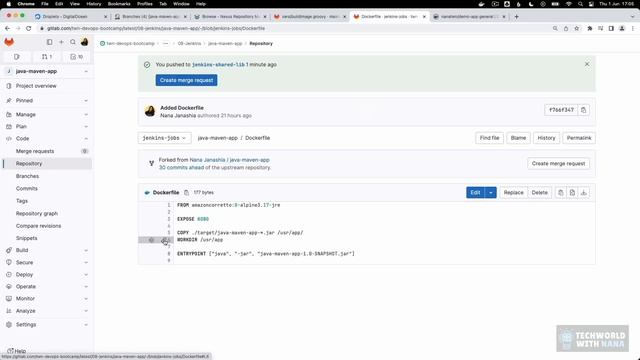The height and width of the screenshot is (360, 640).
Task: Copy file path icon next to Dockerfile
Action: coord(186,193)
